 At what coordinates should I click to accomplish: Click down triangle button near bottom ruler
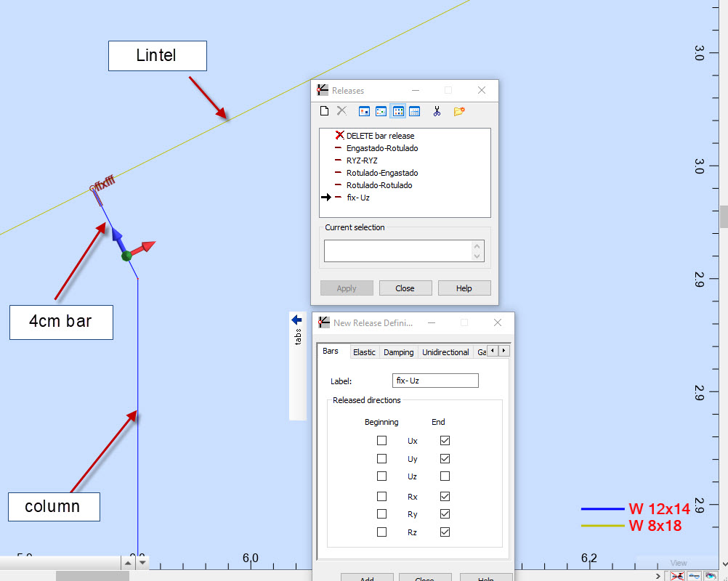click(142, 563)
